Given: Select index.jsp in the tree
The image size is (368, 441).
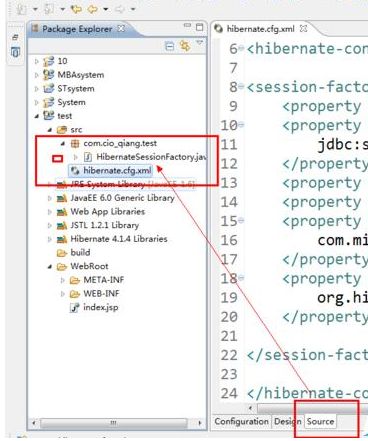Looking at the screenshot, I should click(101, 307).
